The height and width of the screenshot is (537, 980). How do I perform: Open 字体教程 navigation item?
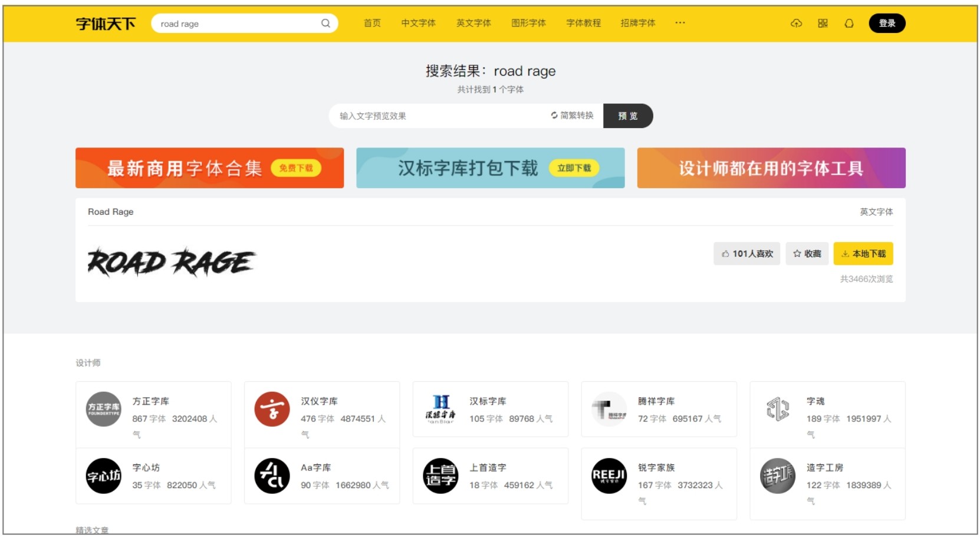click(x=583, y=23)
